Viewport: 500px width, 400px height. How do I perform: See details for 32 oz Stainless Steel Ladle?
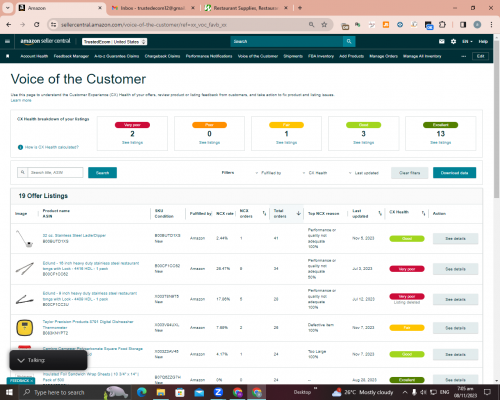point(455,239)
